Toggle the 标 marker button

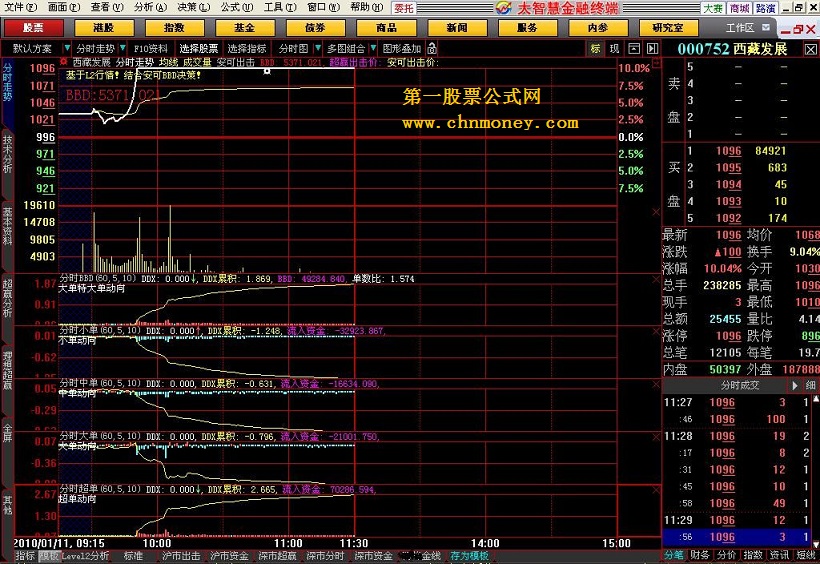point(596,49)
